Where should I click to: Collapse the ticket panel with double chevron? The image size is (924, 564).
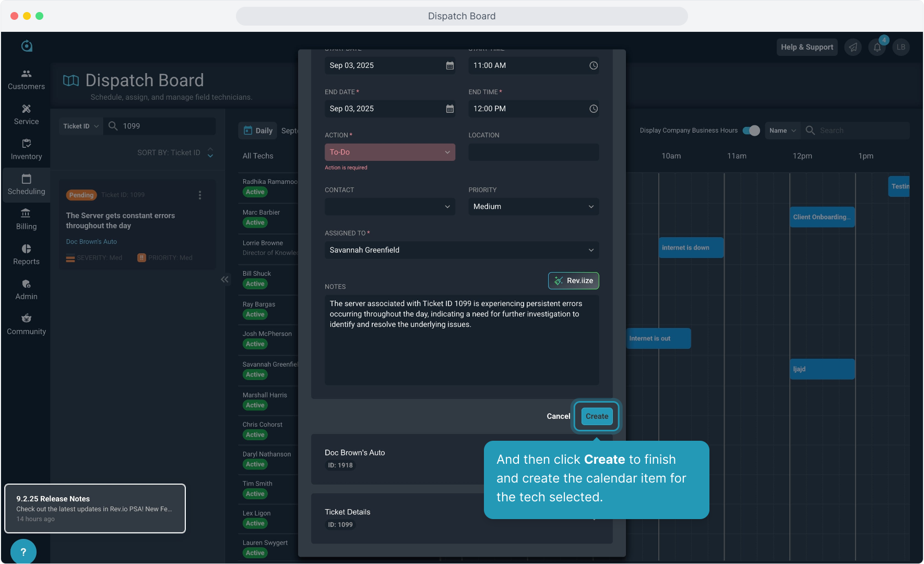225,279
